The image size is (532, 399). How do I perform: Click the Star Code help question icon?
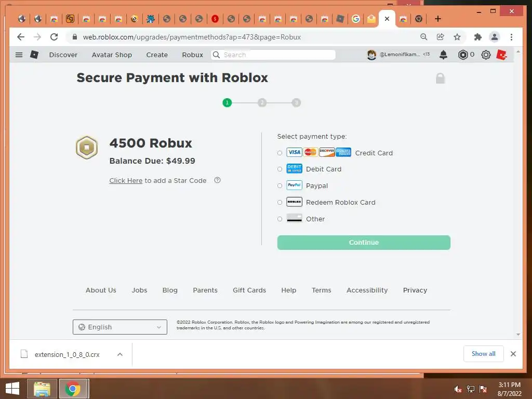pos(218,180)
